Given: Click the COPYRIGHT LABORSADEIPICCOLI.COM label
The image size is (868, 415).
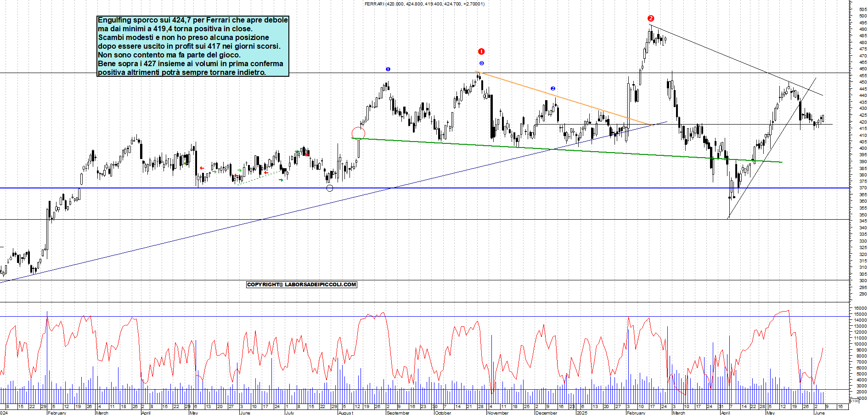Looking at the screenshot, I should click(x=302, y=284).
